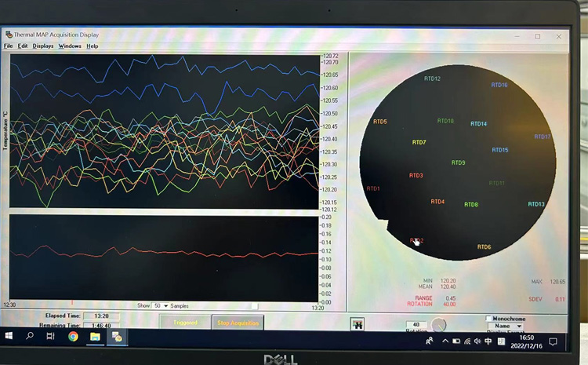
Task: Click the MIN value 120.20
Action: pos(448,281)
